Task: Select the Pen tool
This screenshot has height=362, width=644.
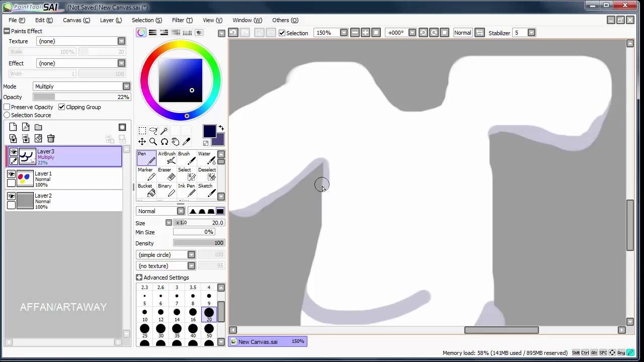Action: [146, 158]
